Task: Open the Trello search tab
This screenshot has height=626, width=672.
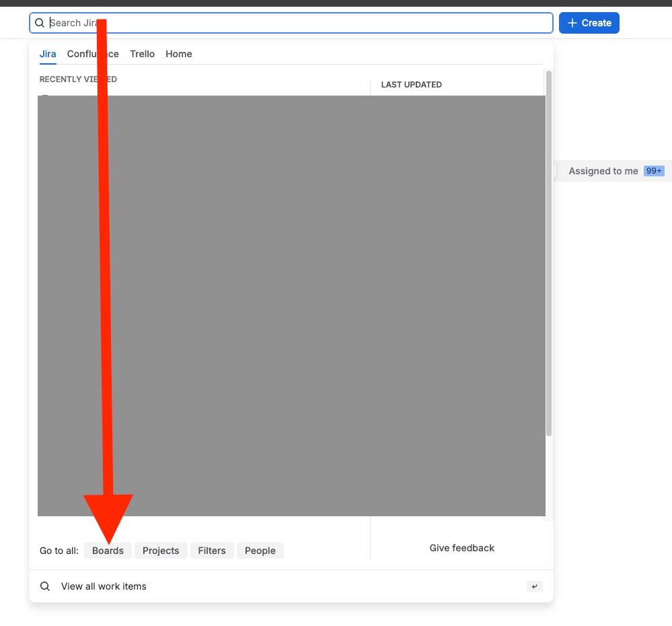Action: tap(143, 54)
